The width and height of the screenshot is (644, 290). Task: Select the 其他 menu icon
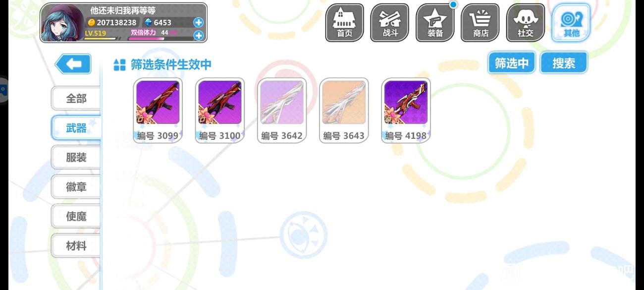pyautogui.click(x=571, y=23)
